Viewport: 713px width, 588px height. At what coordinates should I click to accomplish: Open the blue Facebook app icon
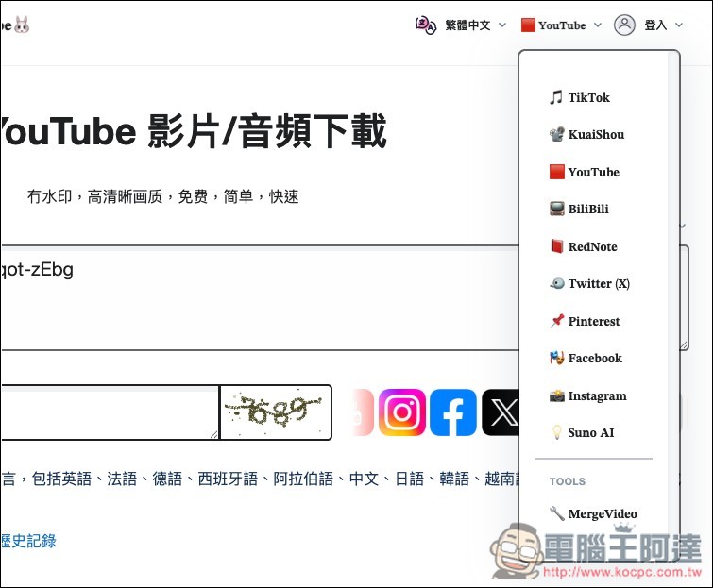[x=453, y=412]
